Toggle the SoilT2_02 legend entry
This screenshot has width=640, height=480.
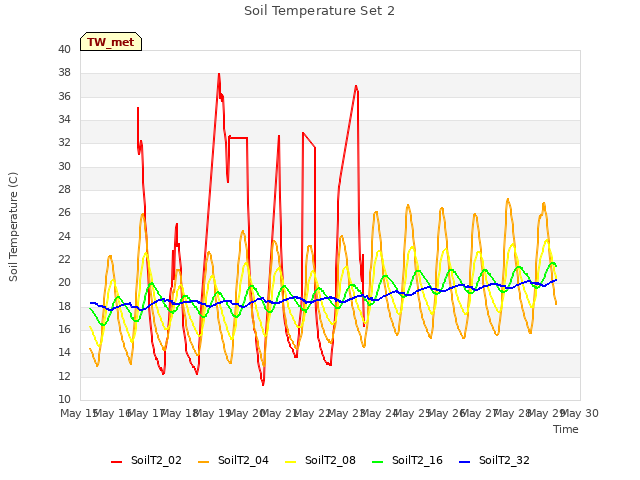pos(147,461)
